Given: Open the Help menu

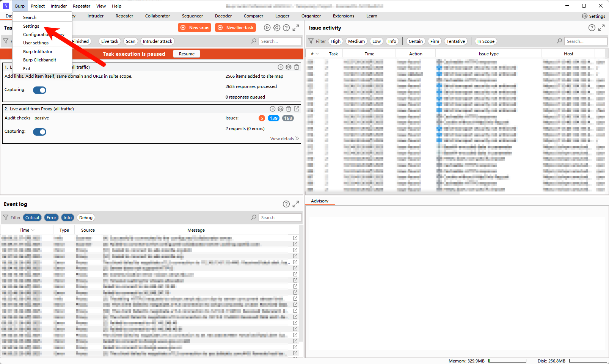Looking at the screenshot, I should (x=116, y=6).
